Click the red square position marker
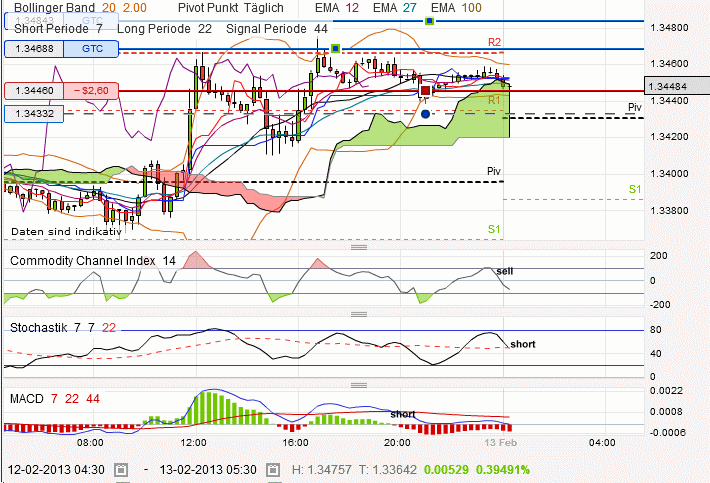This screenshot has width=710, height=483. point(425,91)
